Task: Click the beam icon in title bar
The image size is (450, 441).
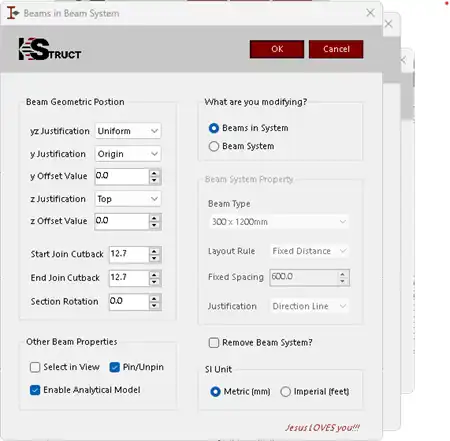Action: 13,13
